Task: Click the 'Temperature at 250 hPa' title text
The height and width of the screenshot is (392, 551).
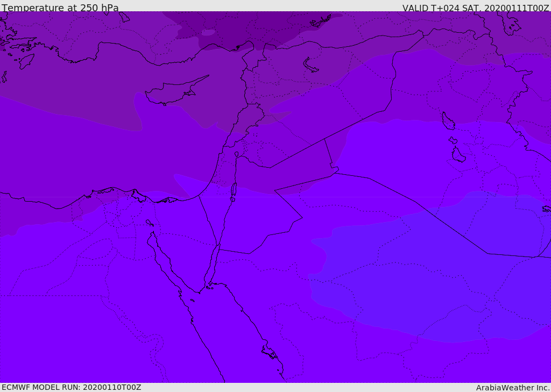Action: [60, 8]
